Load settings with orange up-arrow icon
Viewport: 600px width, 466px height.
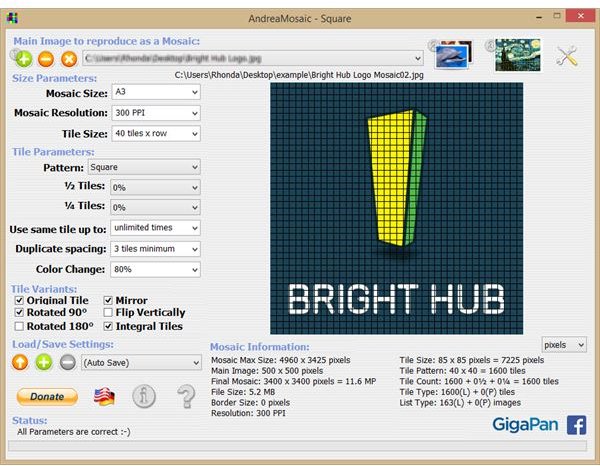coord(20,362)
